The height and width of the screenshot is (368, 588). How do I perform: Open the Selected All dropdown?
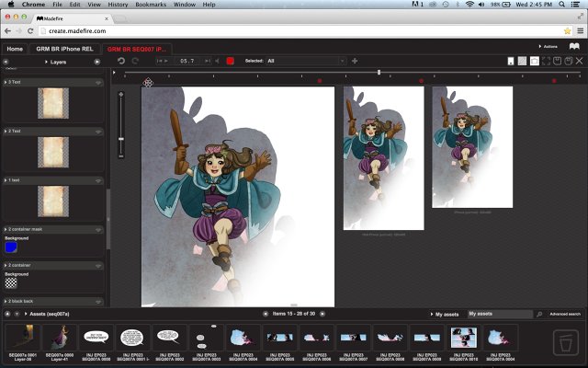(306, 61)
